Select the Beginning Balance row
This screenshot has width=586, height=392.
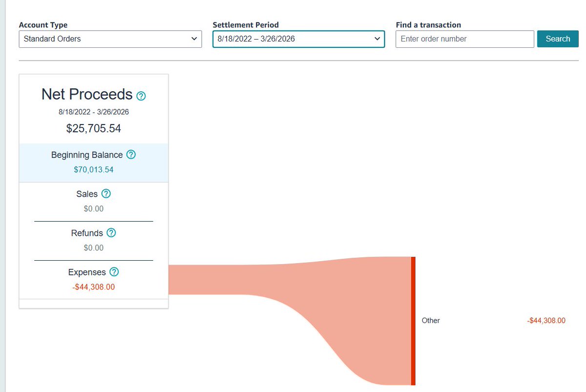click(x=94, y=163)
